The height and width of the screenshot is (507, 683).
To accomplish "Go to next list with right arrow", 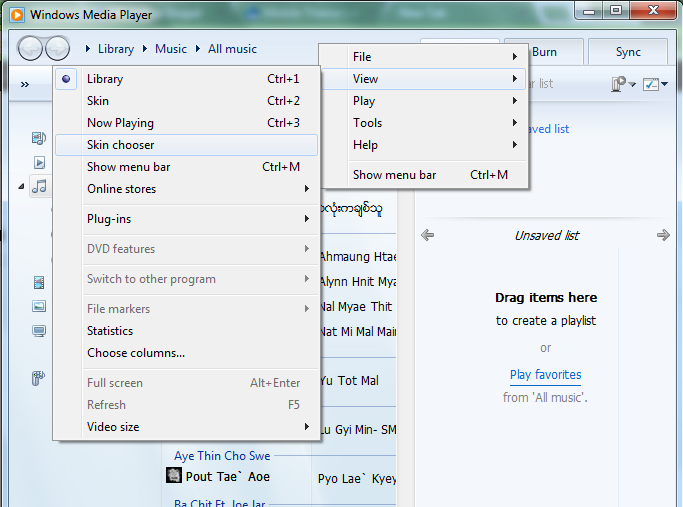I will 663,235.
